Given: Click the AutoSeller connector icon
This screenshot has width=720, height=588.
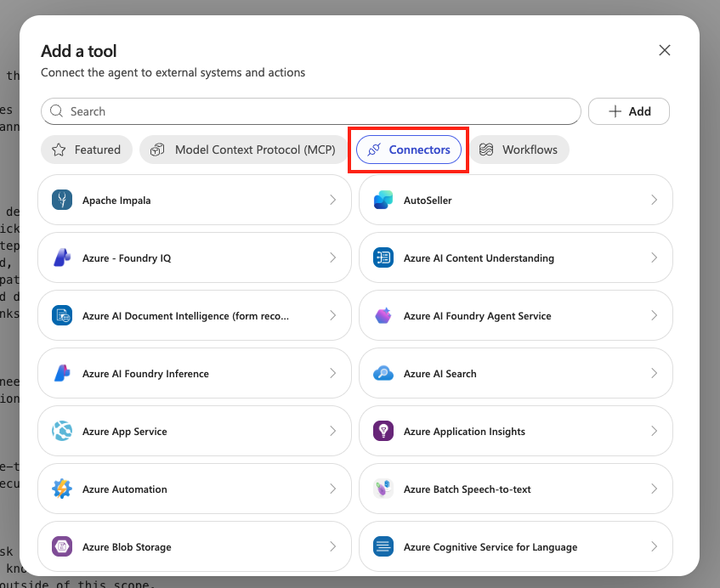Looking at the screenshot, I should coord(383,201).
